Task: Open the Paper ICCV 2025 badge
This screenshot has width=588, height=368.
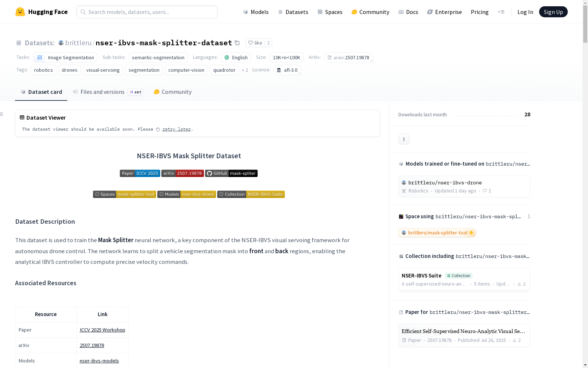Action: (x=140, y=173)
